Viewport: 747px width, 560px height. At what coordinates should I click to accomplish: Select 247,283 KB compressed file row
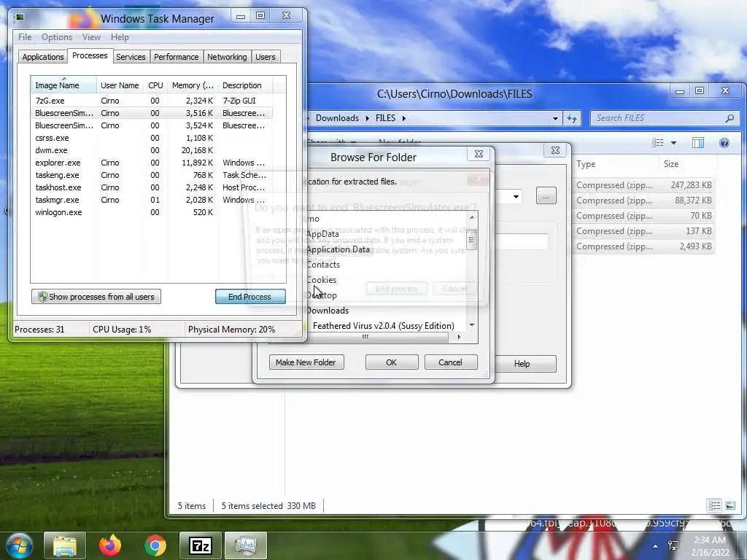tap(643, 185)
